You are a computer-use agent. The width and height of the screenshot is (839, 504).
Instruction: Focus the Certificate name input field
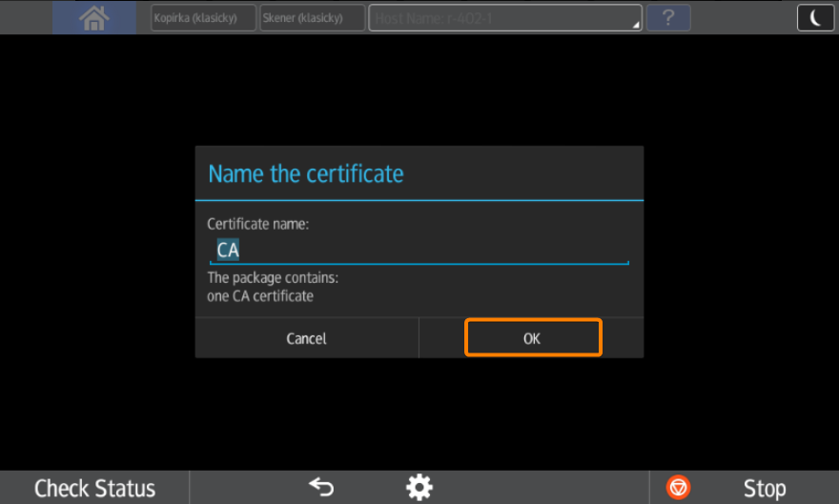[x=429, y=251]
